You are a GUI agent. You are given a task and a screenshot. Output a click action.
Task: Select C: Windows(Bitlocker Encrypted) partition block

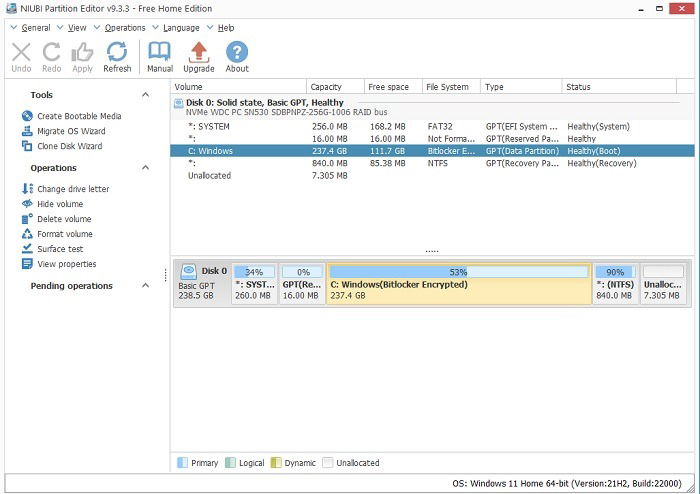[x=459, y=284]
